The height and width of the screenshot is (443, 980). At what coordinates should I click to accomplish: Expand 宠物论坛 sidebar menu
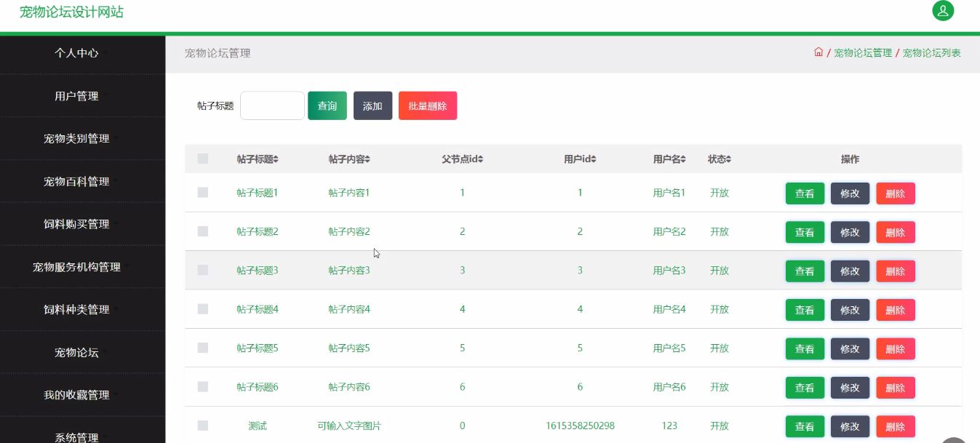coord(82,352)
